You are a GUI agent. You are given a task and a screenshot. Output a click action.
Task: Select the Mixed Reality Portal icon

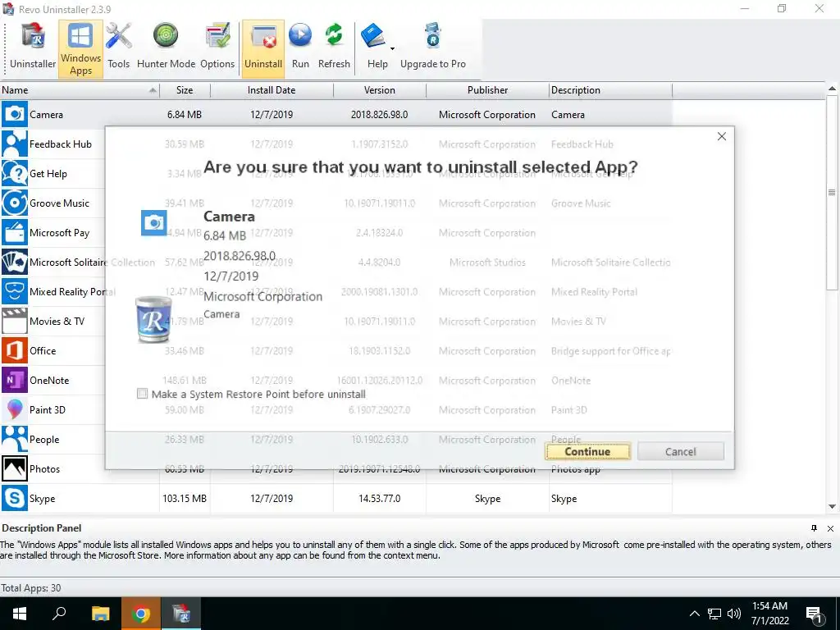pyautogui.click(x=15, y=291)
